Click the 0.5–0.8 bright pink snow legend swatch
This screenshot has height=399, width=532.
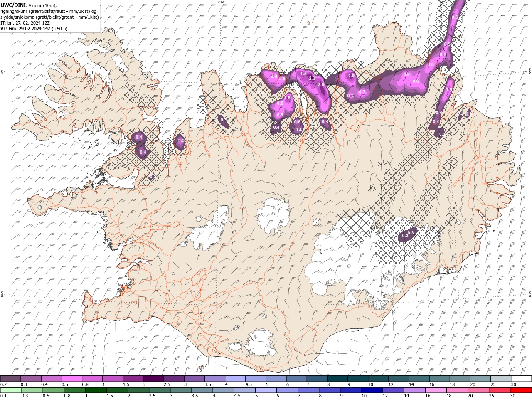(72, 379)
